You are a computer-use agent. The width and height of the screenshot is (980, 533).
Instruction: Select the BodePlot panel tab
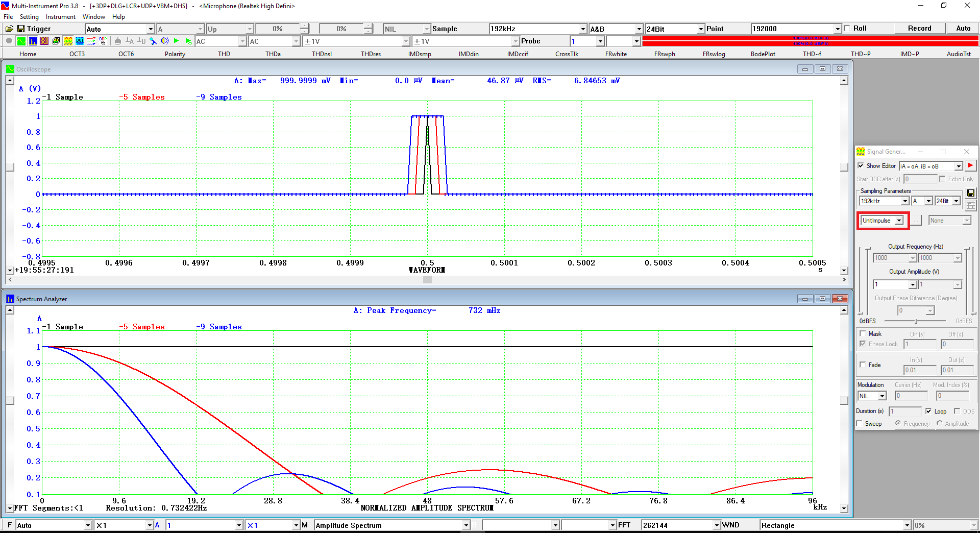(763, 54)
